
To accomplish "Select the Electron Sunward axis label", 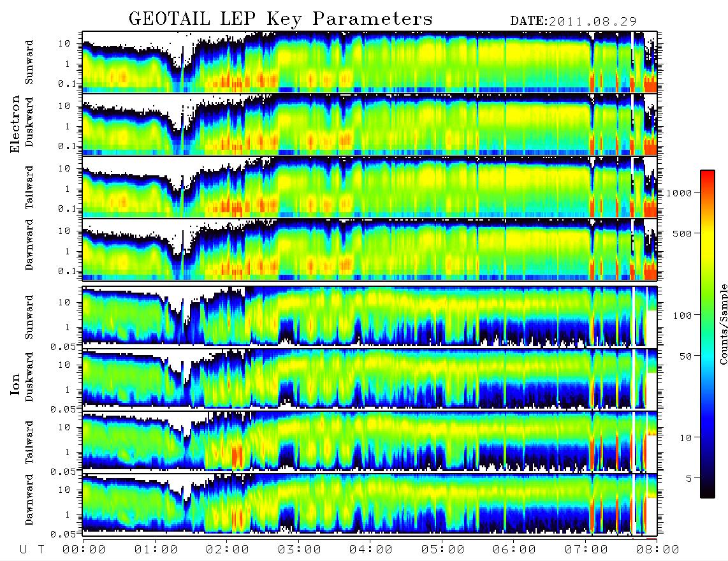I will coord(29,62).
